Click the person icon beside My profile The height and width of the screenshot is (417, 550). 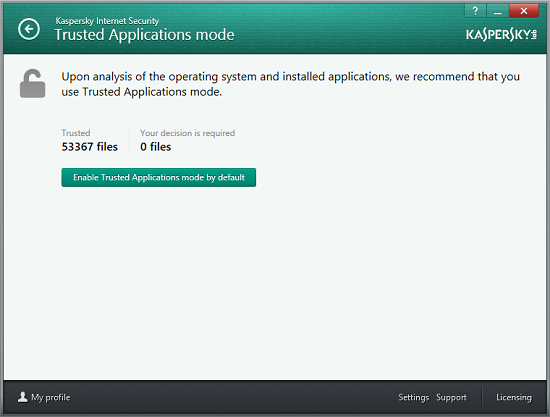(23, 397)
